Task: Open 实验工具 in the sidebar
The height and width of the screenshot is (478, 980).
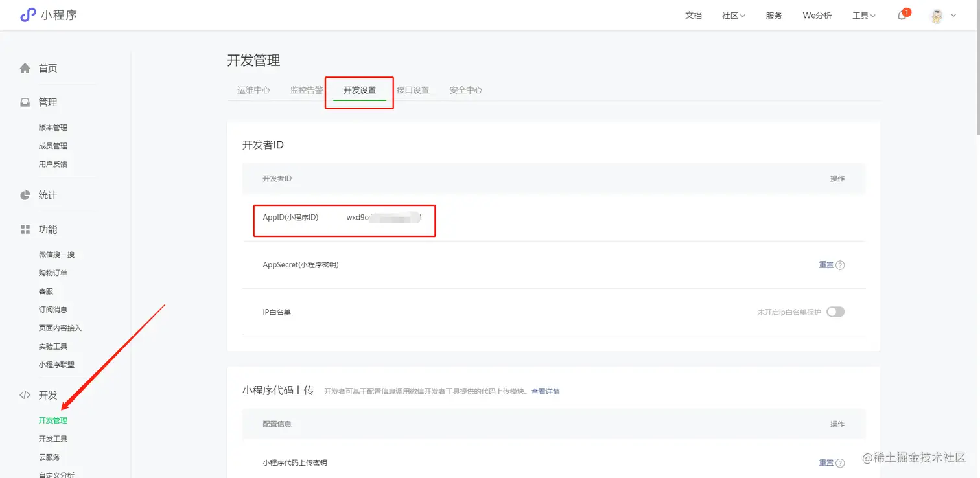Action: pos(53,347)
